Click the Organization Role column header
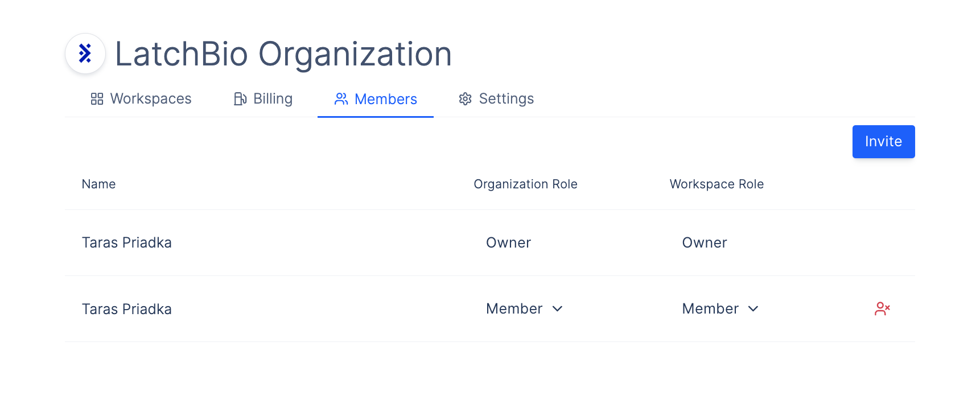Image resolution: width=980 pixels, height=412 pixels. coord(525,184)
